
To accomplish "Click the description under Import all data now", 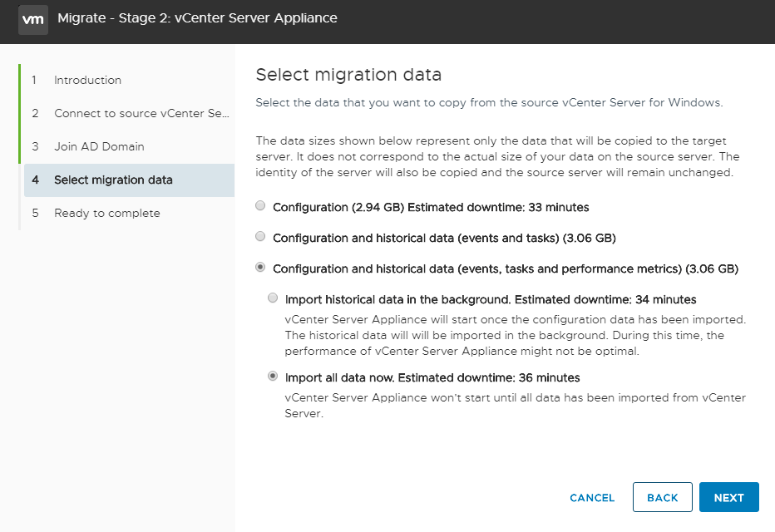I will point(515,405).
